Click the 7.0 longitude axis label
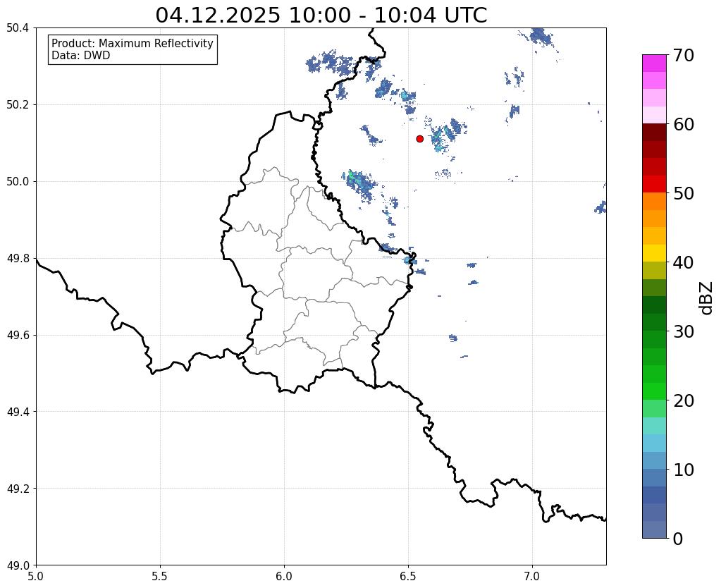The image size is (721, 588). click(x=533, y=577)
